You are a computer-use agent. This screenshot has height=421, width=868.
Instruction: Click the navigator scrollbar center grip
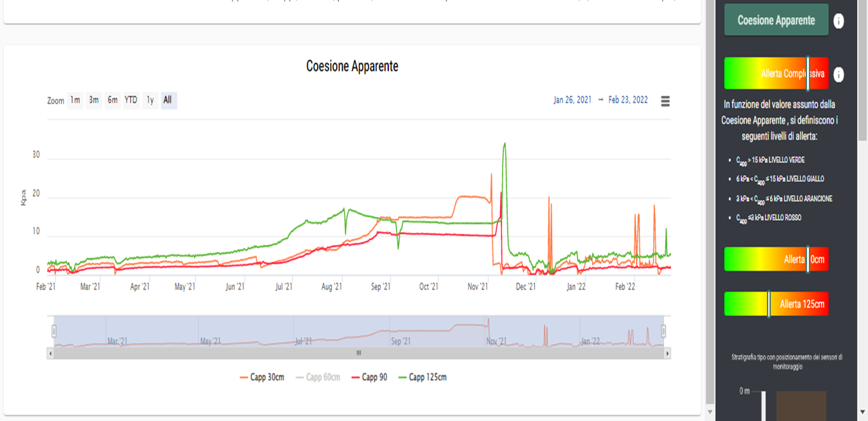[x=358, y=353]
